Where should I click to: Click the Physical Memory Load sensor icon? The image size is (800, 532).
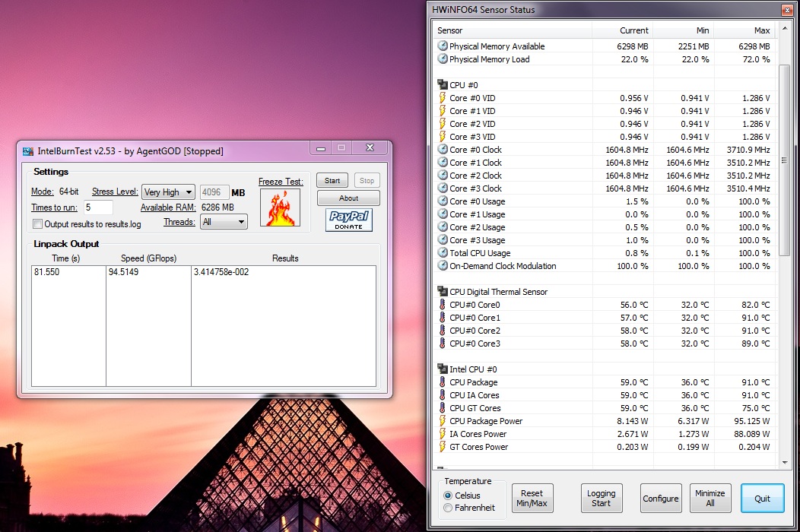pyautogui.click(x=443, y=59)
